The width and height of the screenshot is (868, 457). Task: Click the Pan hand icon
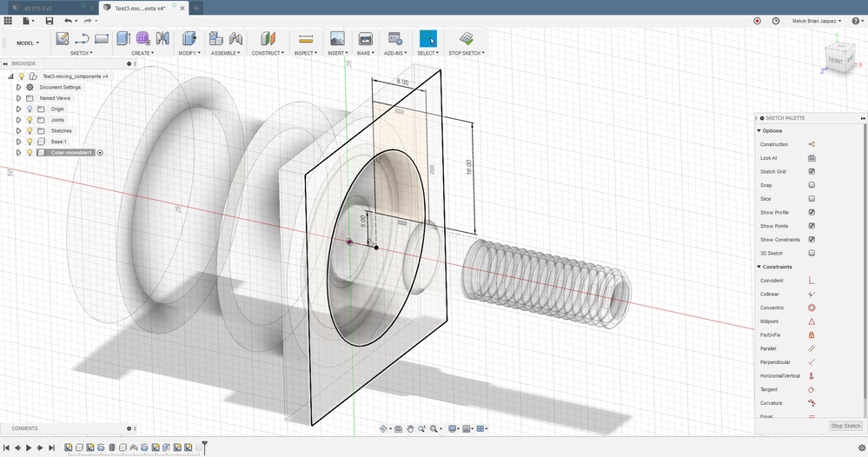point(410,429)
